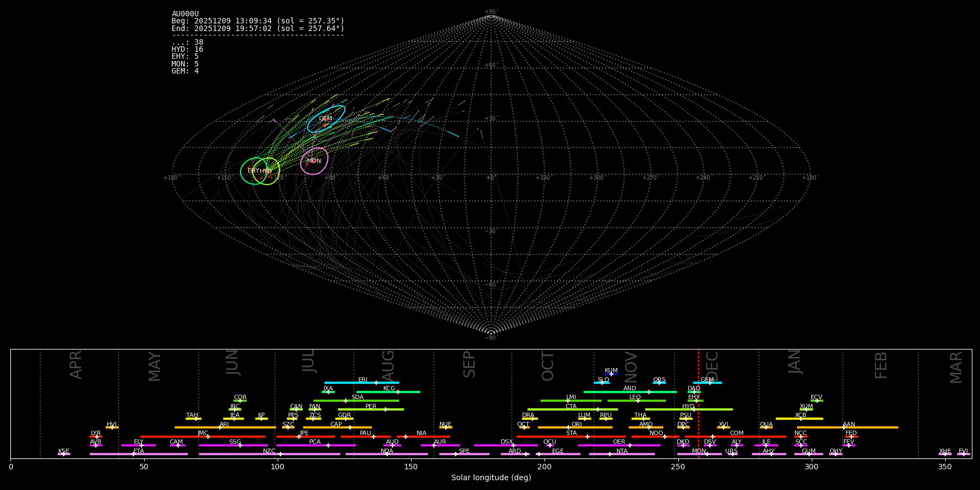Image resolution: width=980 pixels, height=490 pixels.
Task: Click the CTA light green bar
Action: [572, 409]
